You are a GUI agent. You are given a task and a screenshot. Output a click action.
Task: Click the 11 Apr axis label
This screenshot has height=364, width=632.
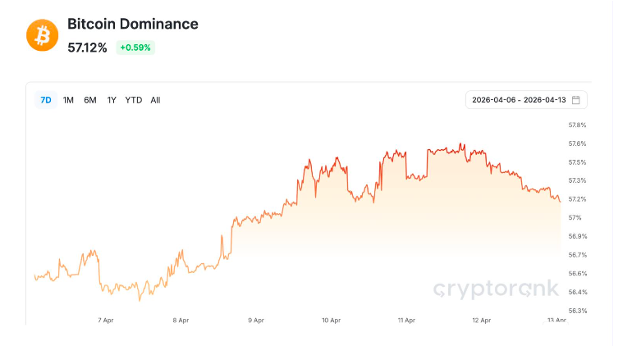pyautogui.click(x=405, y=321)
